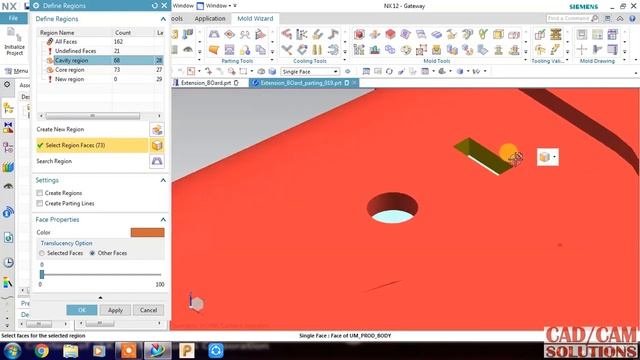Select the Core region row
640x360 pixels.
101,70
